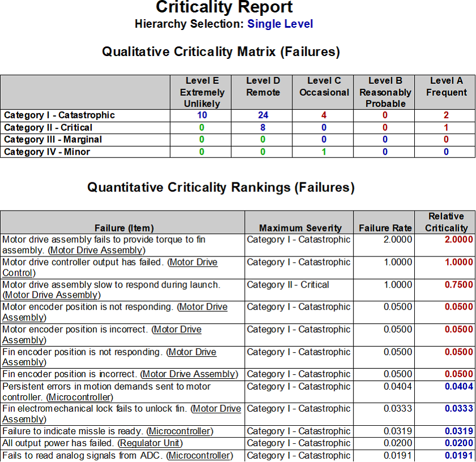Select the Catastrophic Level D count '24'
Viewport: 476px width, 462px height.
point(263,115)
